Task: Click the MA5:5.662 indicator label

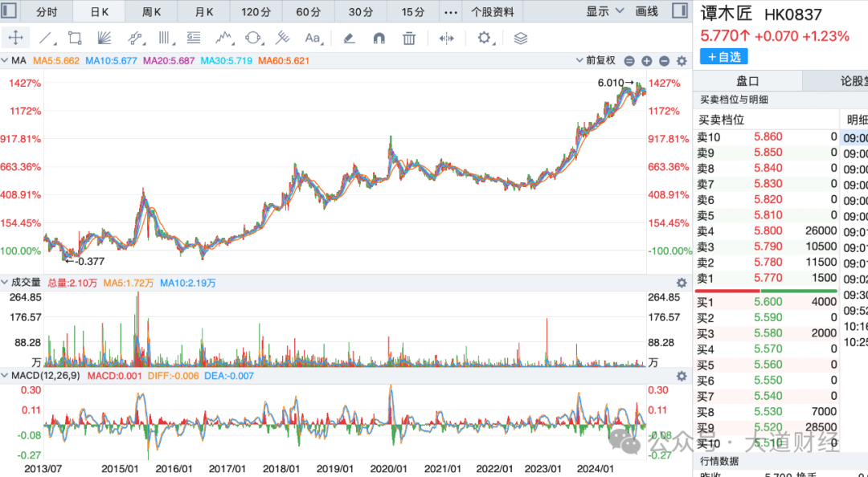Action: pyautogui.click(x=56, y=61)
